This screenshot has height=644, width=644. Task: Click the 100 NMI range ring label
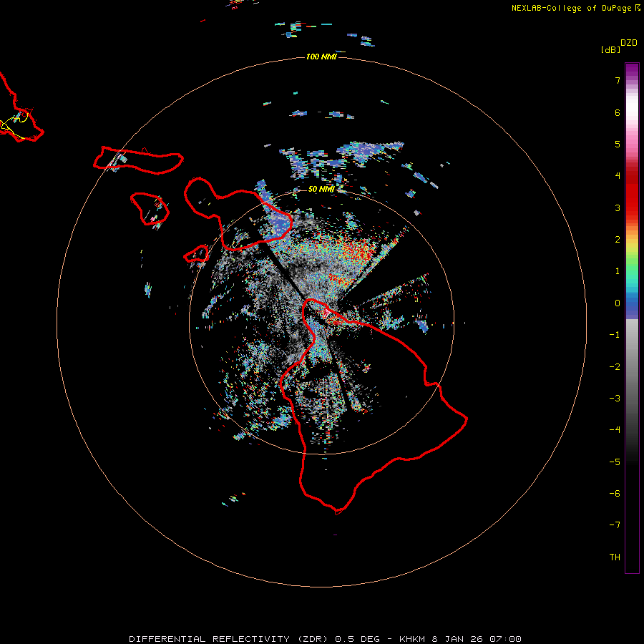pyautogui.click(x=321, y=57)
